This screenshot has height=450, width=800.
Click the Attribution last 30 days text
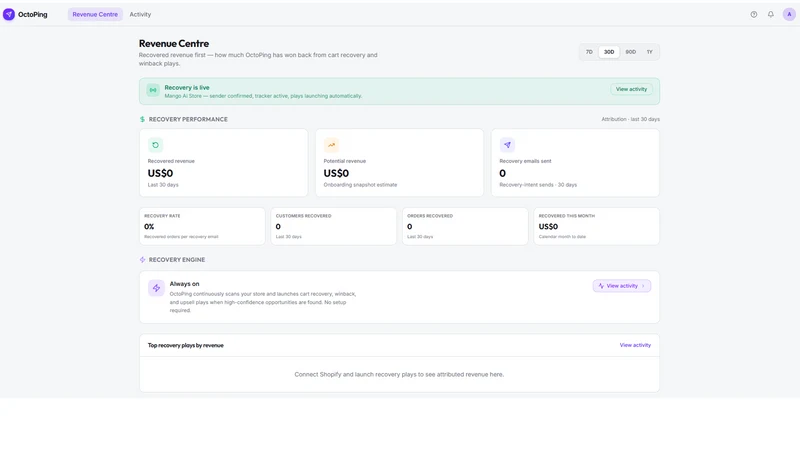tap(631, 119)
